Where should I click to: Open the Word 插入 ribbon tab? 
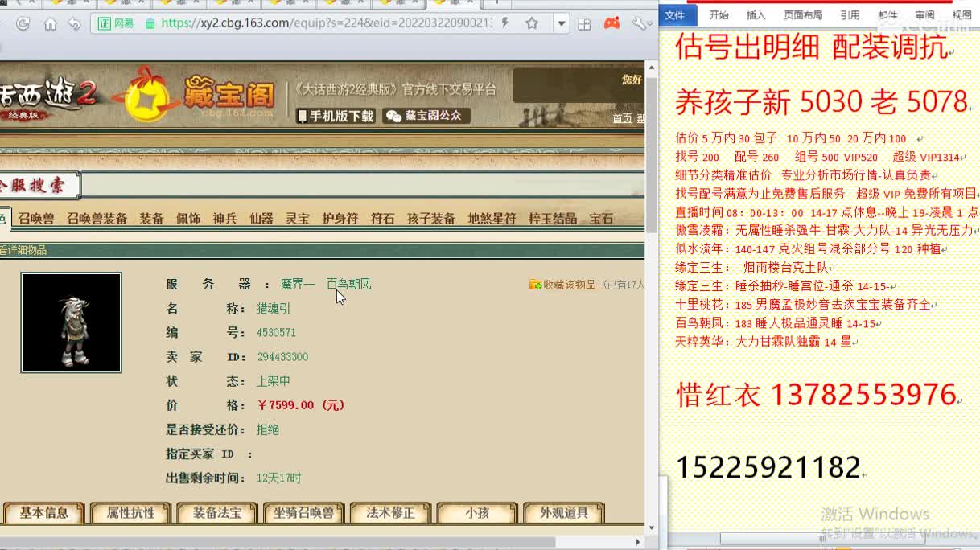(x=756, y=15)
